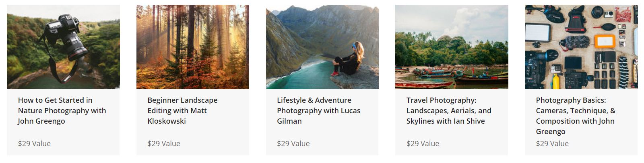Select 'Travel Photography: Landscapes, Aerials, and Skylines' title
644x163 pixels.
(x=449, y=110)
